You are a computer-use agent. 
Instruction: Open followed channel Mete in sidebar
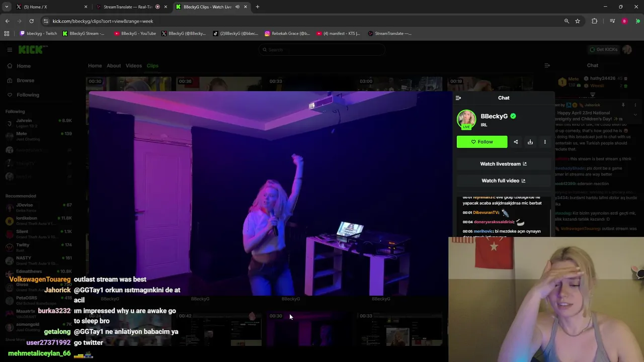click(39, 136)
